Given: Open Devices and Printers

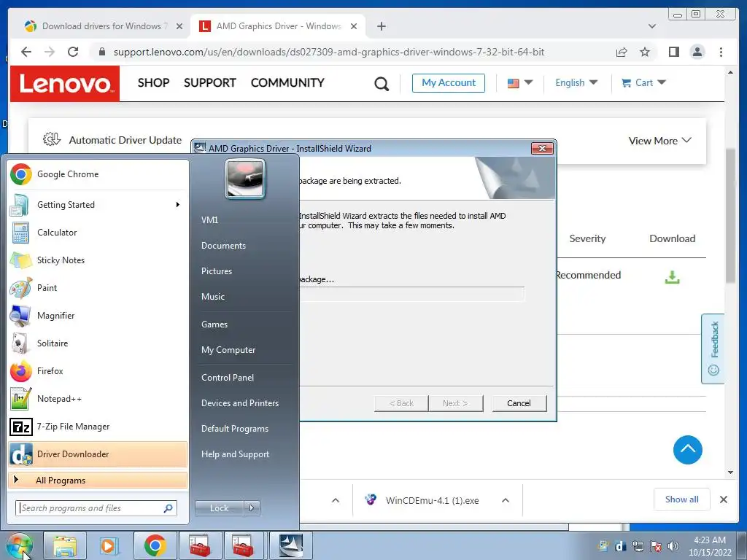Looking at the screenshot, I should [x=239, y=402].
